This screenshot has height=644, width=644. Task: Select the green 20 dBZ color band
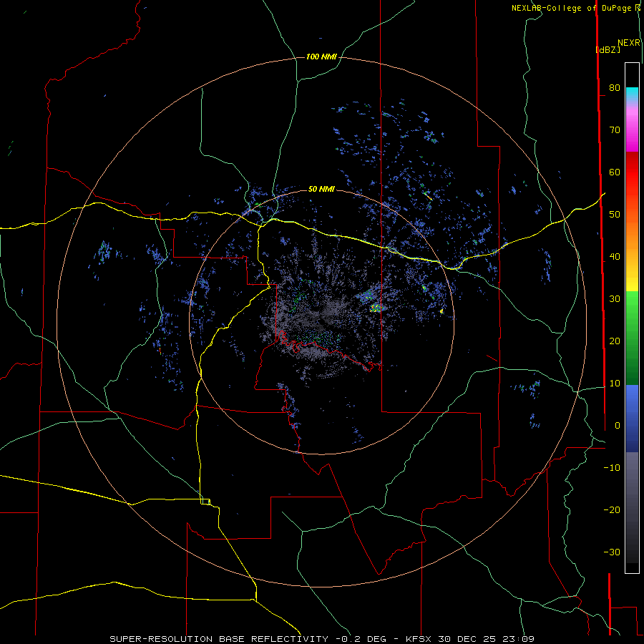pos(632,339)
